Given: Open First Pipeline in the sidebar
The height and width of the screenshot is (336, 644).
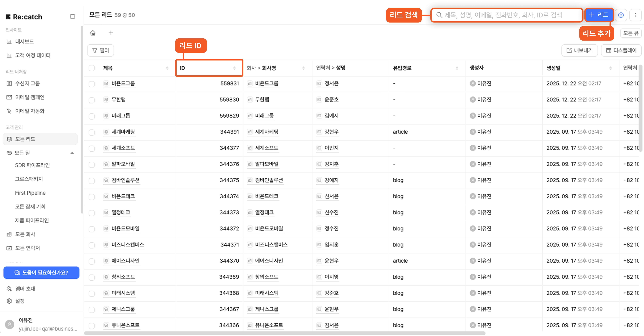Looking at the screenshot, I should (x=30, y=193).
